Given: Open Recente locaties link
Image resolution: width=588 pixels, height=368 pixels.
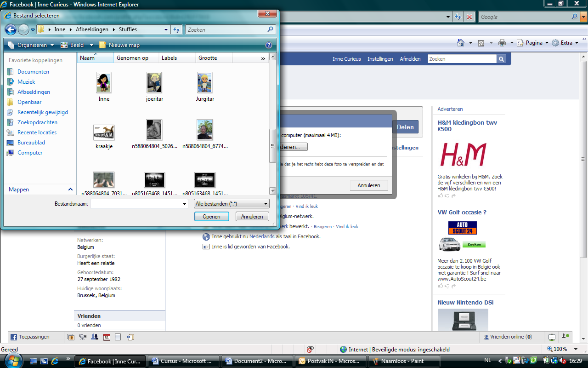Looking at the screenshot, I should pos(37,132).
